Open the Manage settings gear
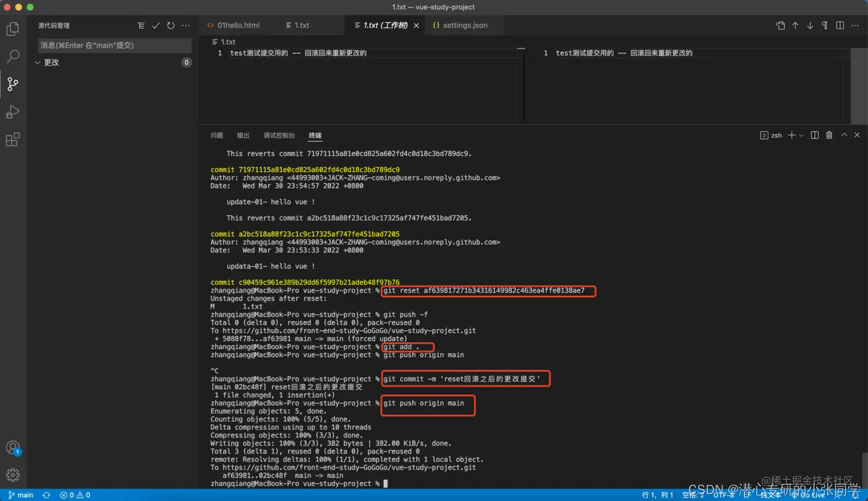 pos(13,475)
